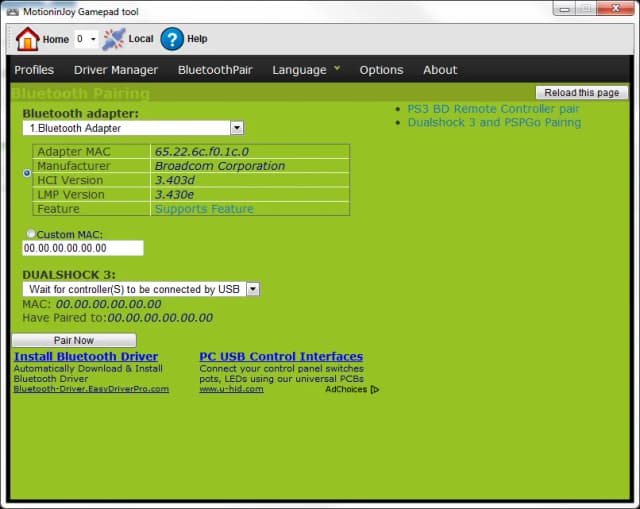Viewport: 640px width, 509px height.
Task: Click the Supports Feature link
Action: click(x=204, y=209)
